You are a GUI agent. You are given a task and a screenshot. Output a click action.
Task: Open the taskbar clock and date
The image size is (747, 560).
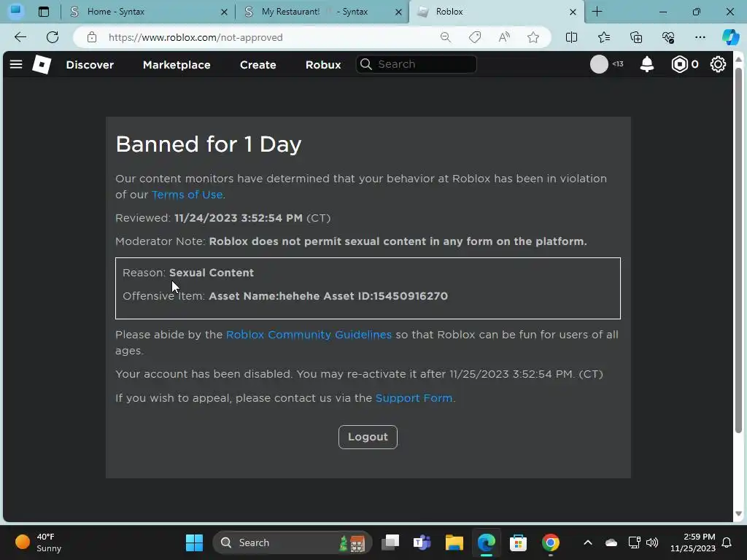[x=693, y=542]
